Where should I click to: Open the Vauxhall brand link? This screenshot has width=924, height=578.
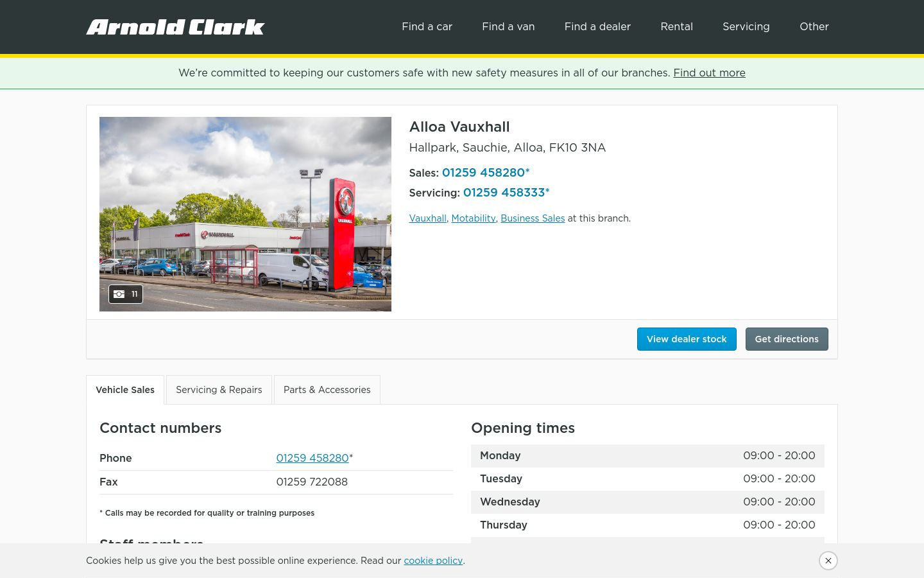(427, 218)
